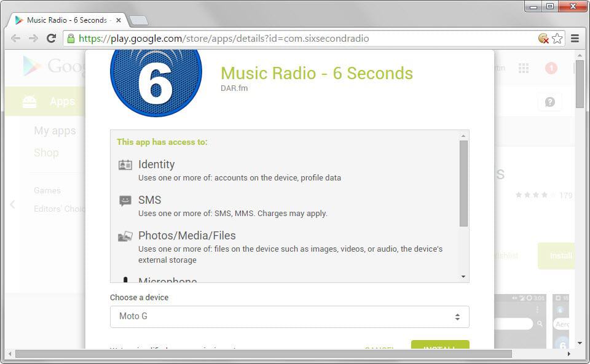Open the DAR.fm developer link
Screen dimensions: 590x364
[234, 88]
